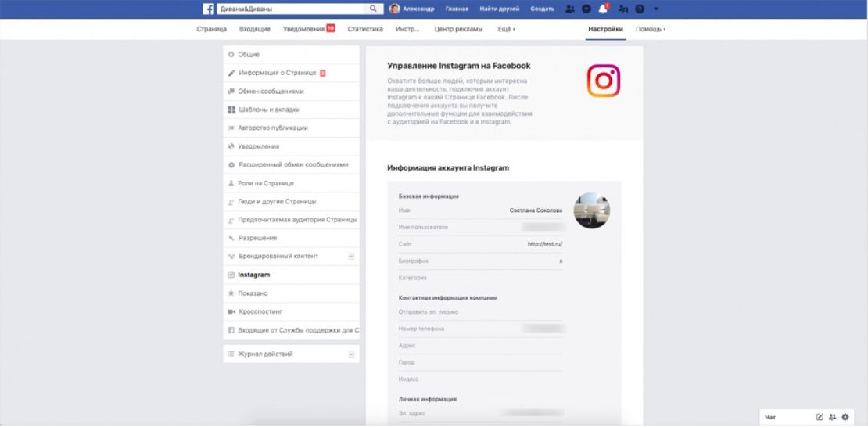Click the Номер телефона row label
The height and width of the screenshot is (428, 868).
pyautogui.click(x=421, y=329)
